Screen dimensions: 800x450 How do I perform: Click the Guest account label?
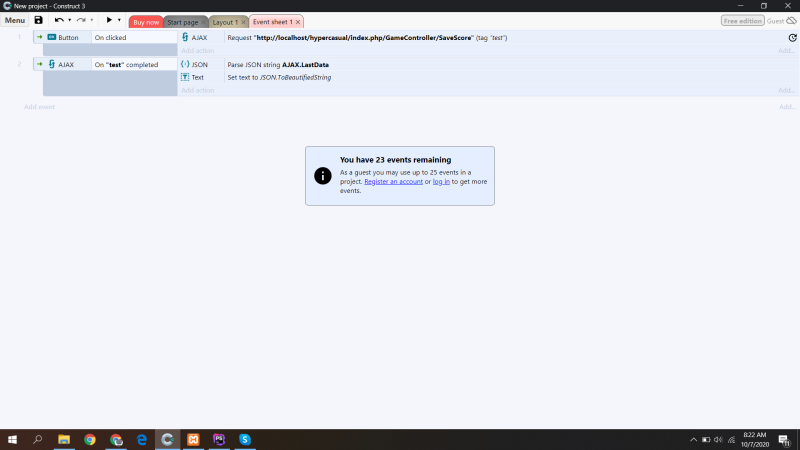pos(775,21)
